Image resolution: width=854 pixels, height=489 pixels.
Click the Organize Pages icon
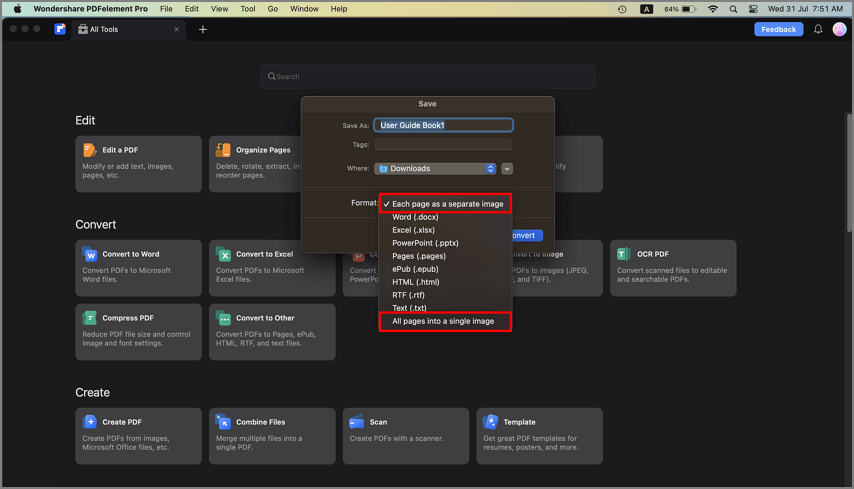coord(223,150)
